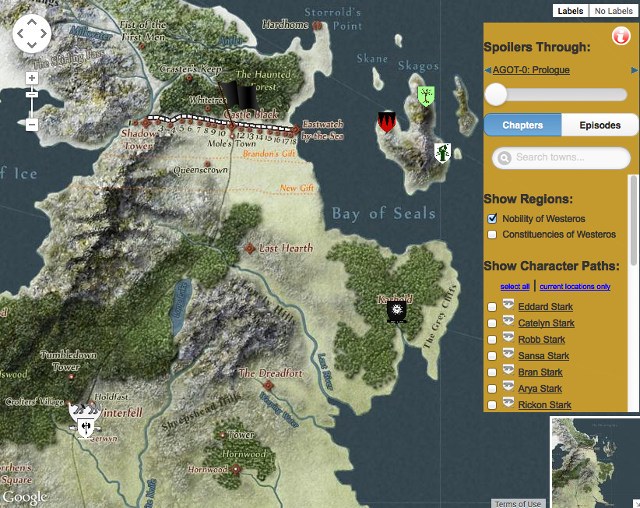Click the spoilers slider track

click(556, 95)
